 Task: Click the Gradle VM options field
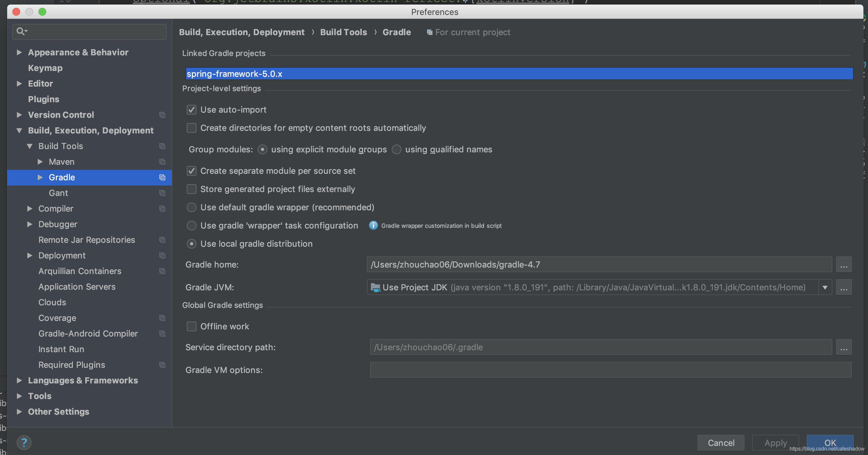[x=610, y=370]
